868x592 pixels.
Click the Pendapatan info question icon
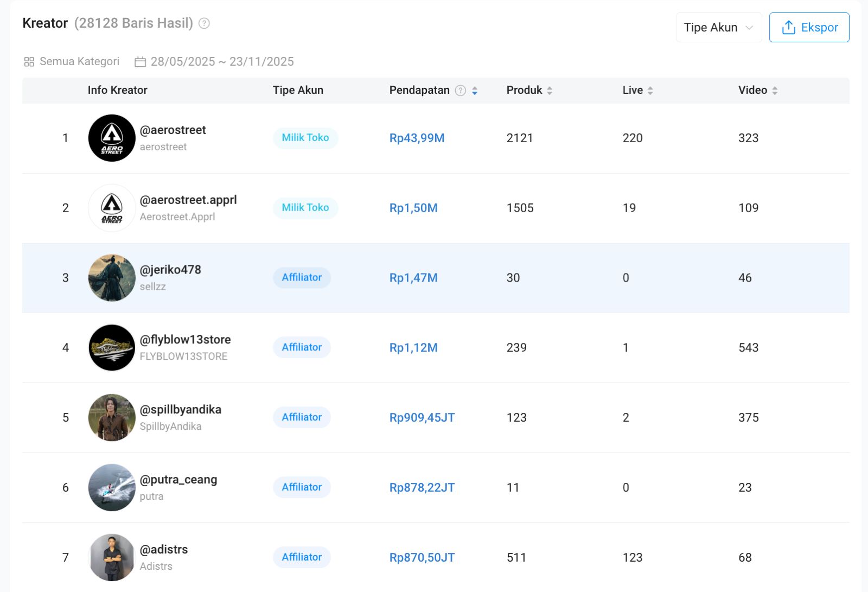click(x=461, y=91)
